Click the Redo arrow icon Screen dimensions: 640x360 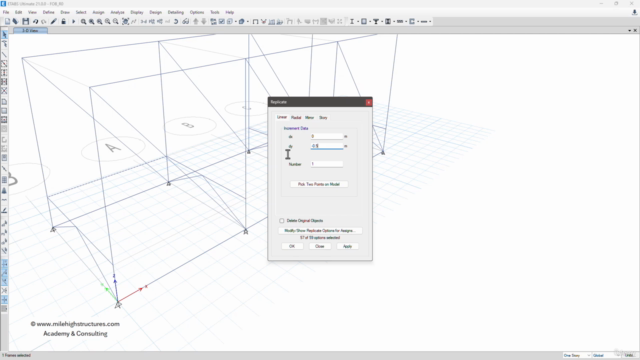(x=44, y=21)
